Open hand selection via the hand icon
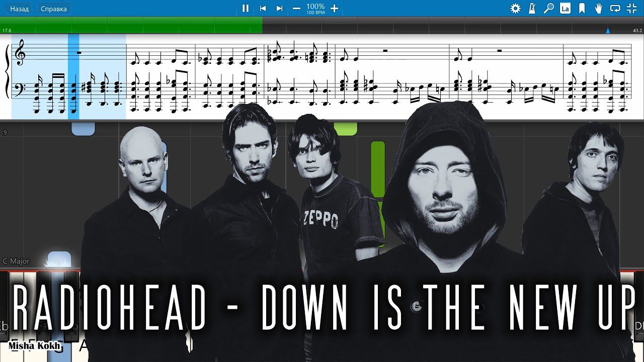 pyautogui.click(x=599, y=8)
